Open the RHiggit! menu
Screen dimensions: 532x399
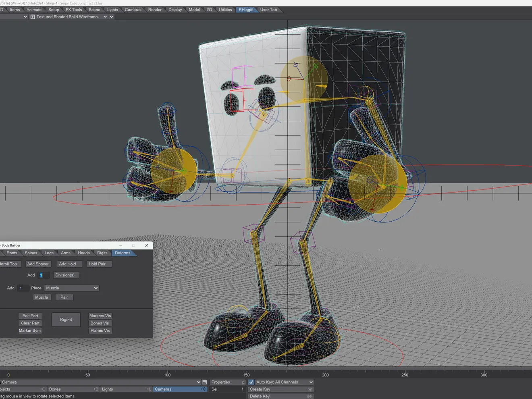246,9
